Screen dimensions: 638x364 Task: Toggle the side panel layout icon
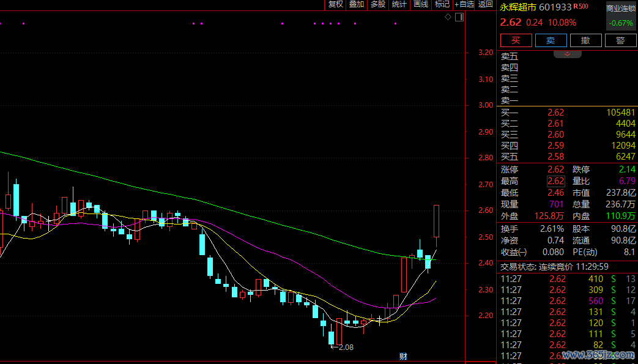click(x=459, y=17)
